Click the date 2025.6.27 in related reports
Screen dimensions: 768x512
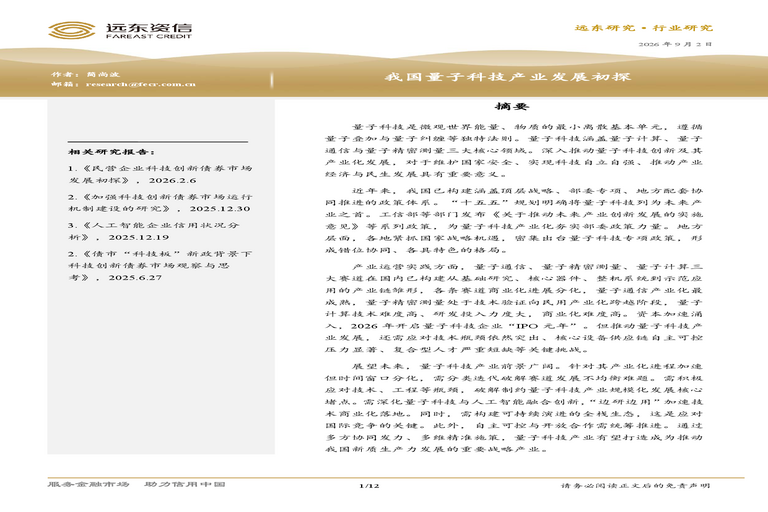[135, 277]
